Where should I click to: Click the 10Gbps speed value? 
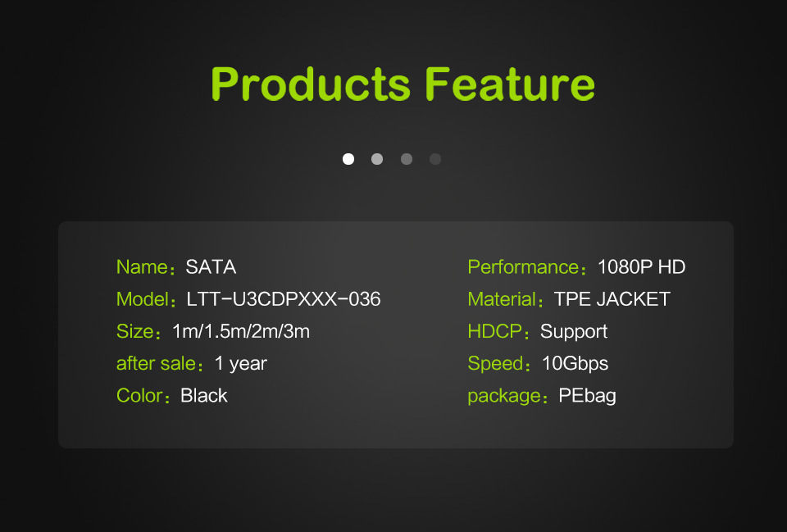click(x=575, y=364)
